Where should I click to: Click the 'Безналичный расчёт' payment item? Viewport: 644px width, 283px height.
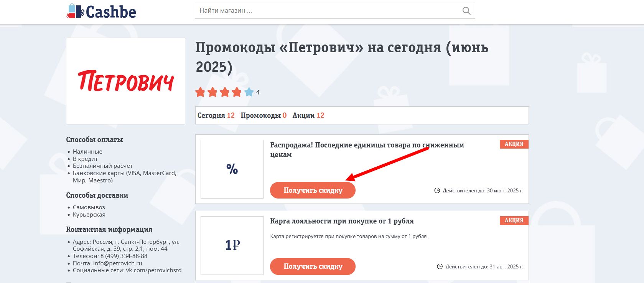(x=103, y=166)
